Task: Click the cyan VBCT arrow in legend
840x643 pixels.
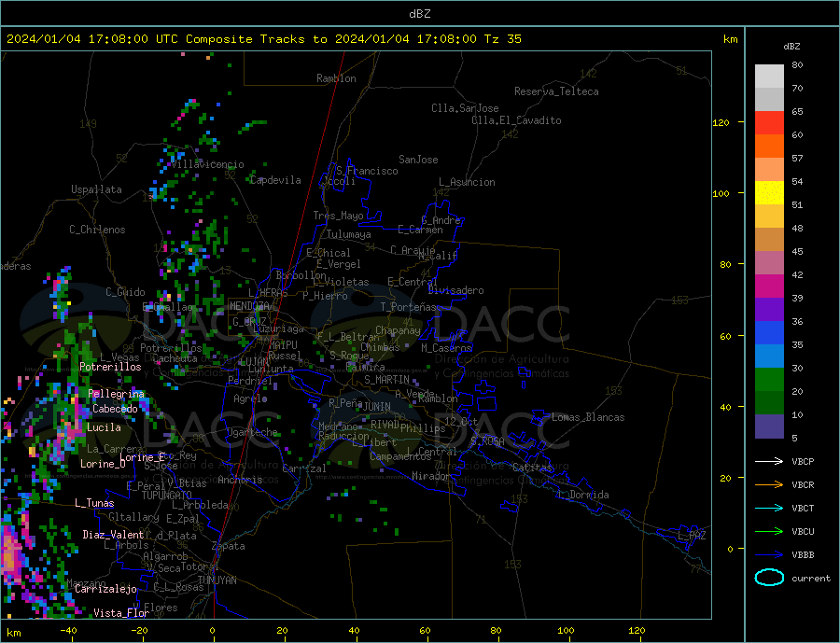Action: point(769,508)
